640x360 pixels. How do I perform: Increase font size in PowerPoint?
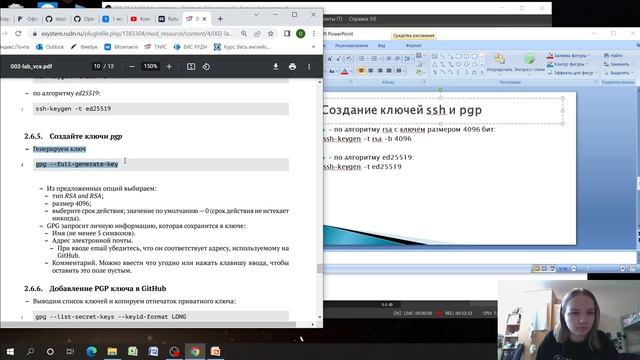pos(330,59)
